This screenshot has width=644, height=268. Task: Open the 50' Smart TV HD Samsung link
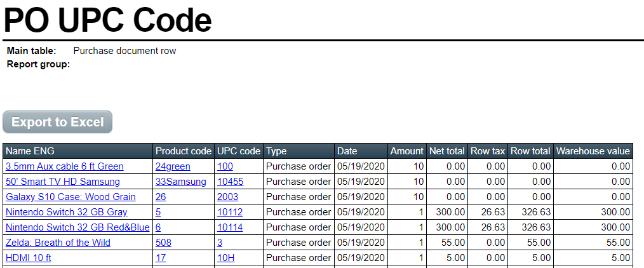point(63,182)
